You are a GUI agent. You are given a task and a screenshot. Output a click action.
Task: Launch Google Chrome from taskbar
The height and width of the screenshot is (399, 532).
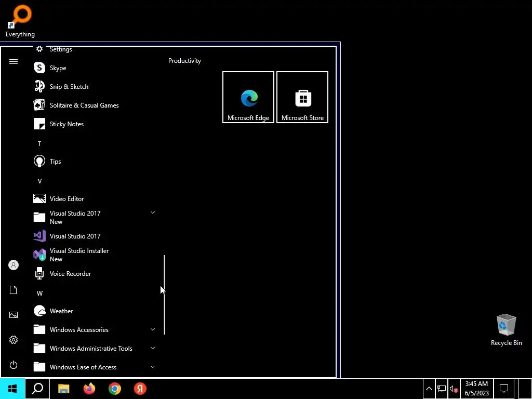[115, 389]
